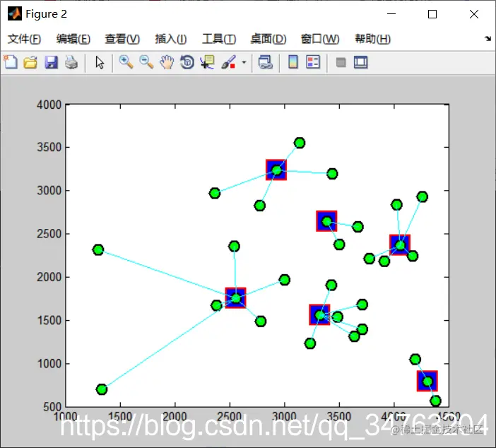Select the Pan hand tool
This screenshot has height=448, width=496.
[167, 62]
